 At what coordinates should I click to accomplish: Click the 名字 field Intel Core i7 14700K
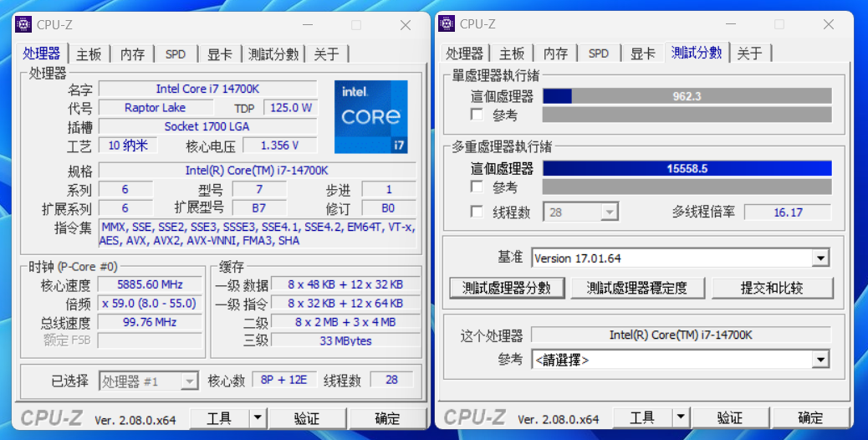point(207,89)
